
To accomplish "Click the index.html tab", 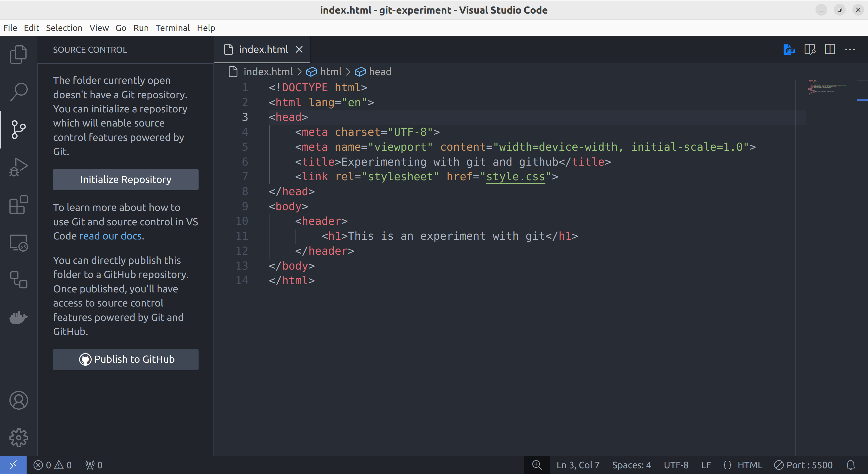I will pyautogui.click(x=263, y=50).
